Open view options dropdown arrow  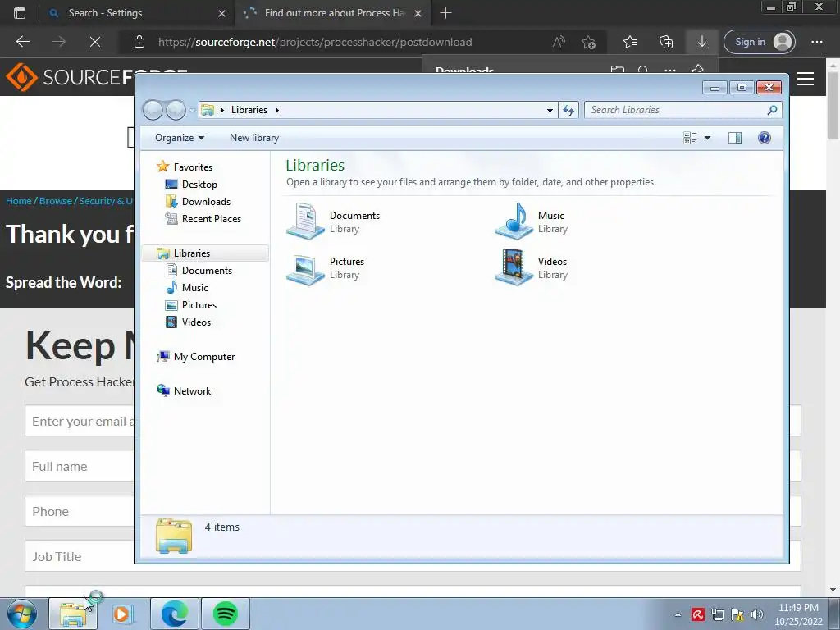[707, 138]
